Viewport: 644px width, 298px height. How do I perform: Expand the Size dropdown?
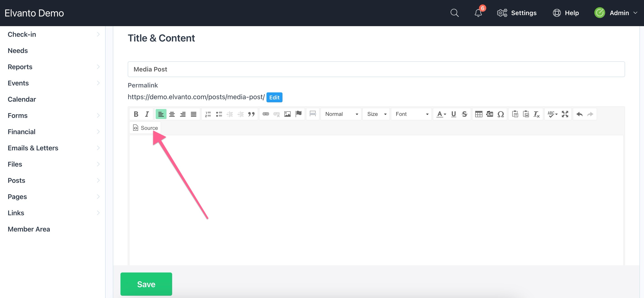click(376, 114)
